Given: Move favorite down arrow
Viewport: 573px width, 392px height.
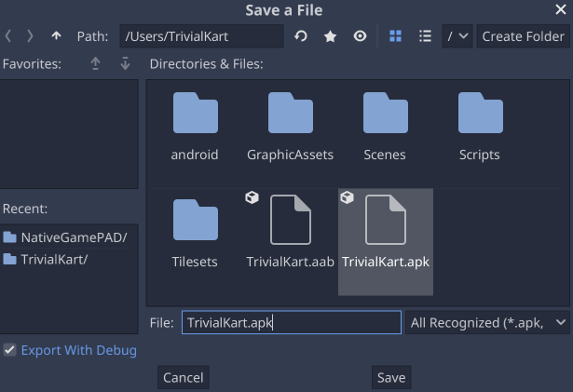Looking at the screenshot, I should click(125, 63).
